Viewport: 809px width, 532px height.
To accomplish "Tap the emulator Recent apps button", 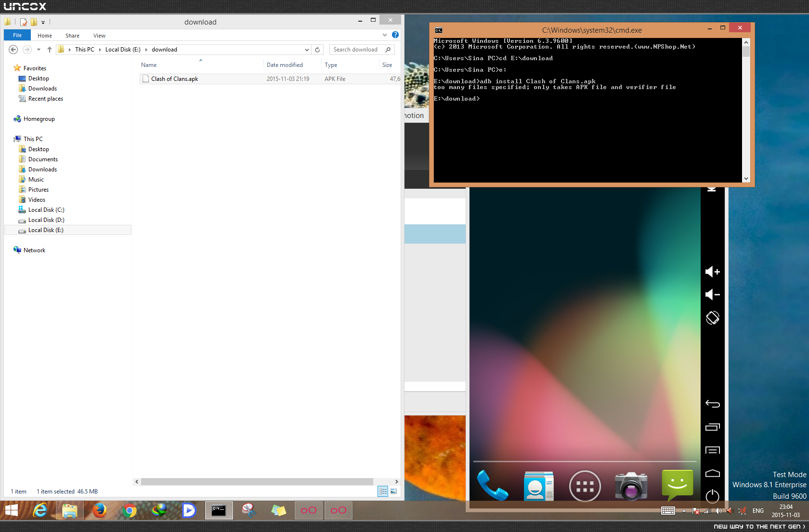I will (x=713, y=427).
